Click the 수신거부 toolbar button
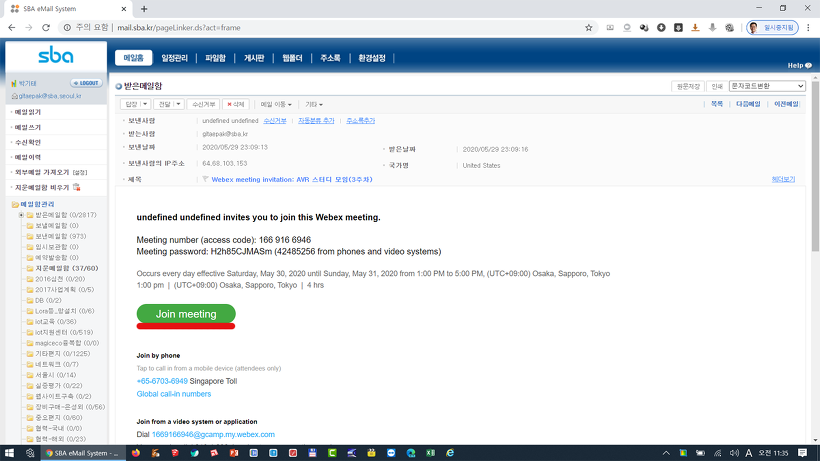The height and width of the screenshot is (461, 820). click(x=203, y=105)
